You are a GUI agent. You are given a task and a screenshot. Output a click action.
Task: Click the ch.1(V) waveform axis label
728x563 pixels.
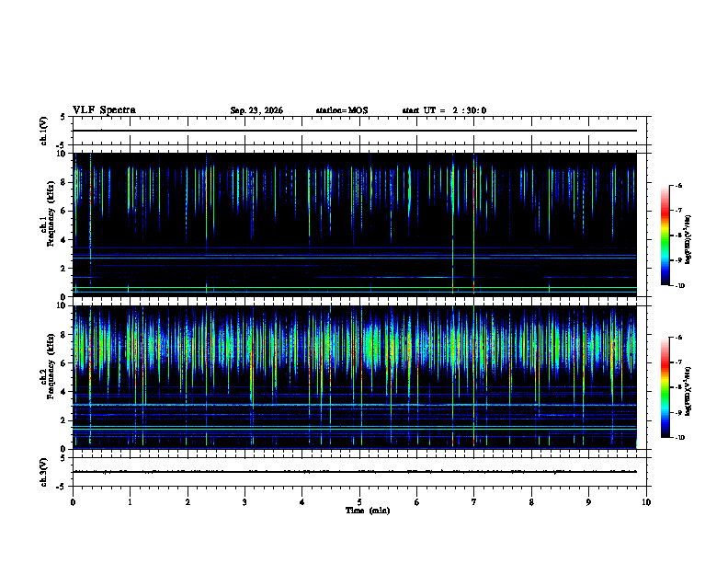(x=43, y=131)
